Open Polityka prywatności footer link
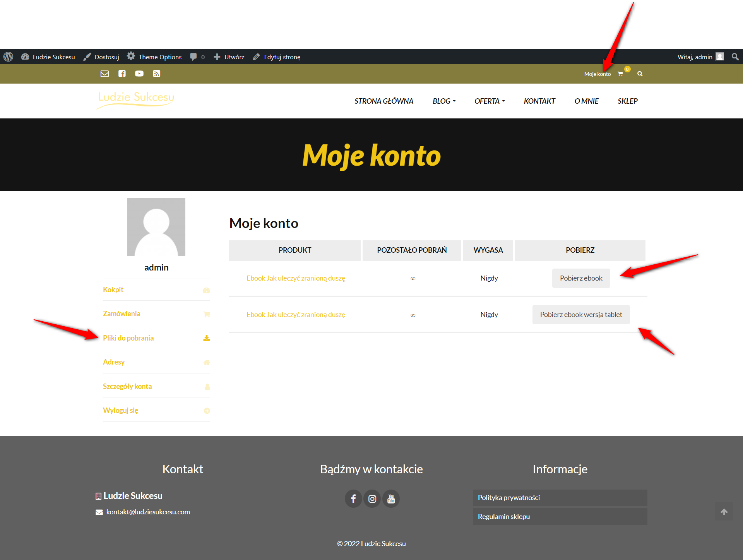The width and height of the screenshot is (743, 560). (560, 498)
